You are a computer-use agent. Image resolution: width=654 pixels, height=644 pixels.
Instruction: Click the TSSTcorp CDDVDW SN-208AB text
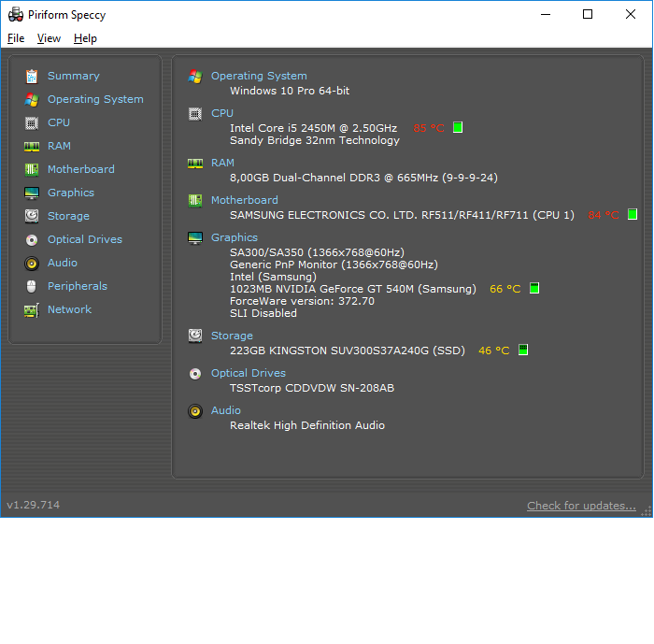(312, 388)
